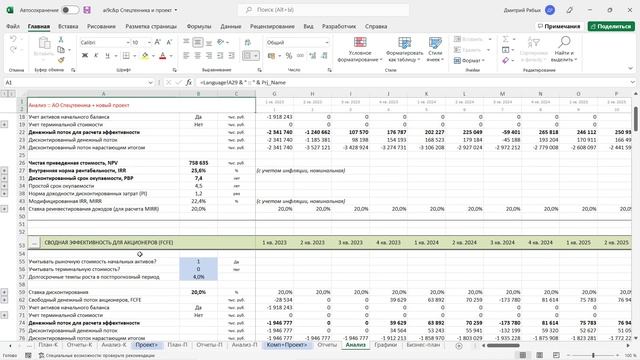Switch to the Формулы ribbon tab
Screen dimensions: 640x360
[x=199, y=26]
